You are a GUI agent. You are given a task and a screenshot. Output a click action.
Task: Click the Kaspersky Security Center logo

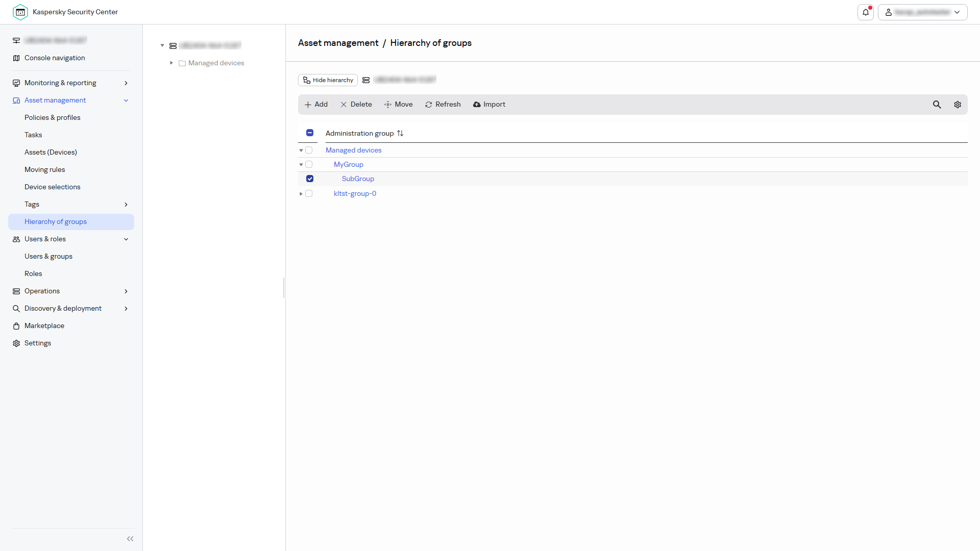(x=20, y=12)
